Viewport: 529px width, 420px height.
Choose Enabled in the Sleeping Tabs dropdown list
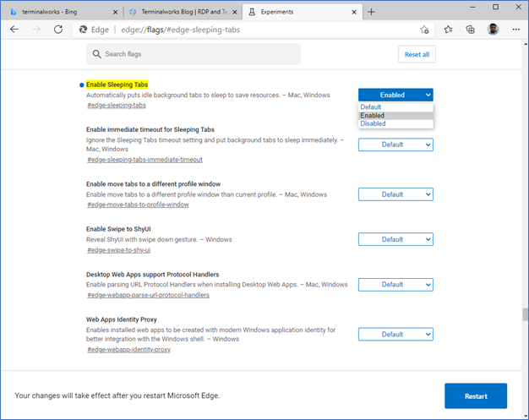395,116
